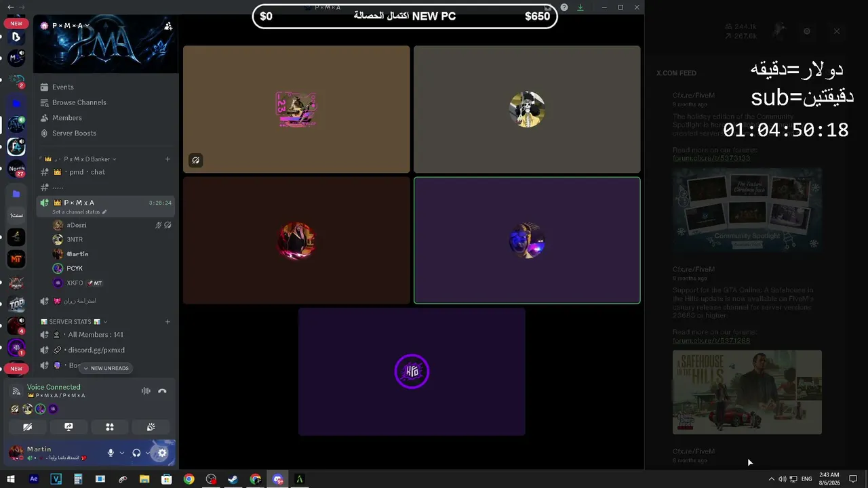Open Calculator from taskbar

point(78,479)
